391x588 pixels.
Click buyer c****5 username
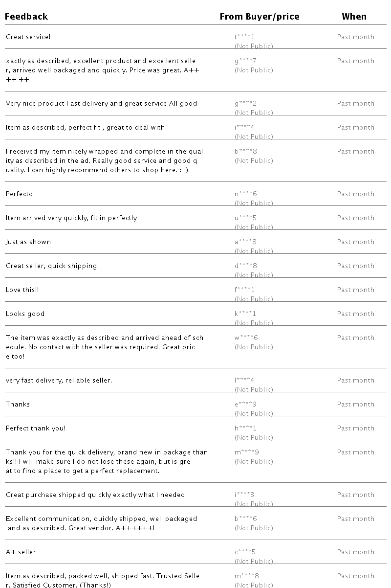pyautogui.click(x=245, y=552)
